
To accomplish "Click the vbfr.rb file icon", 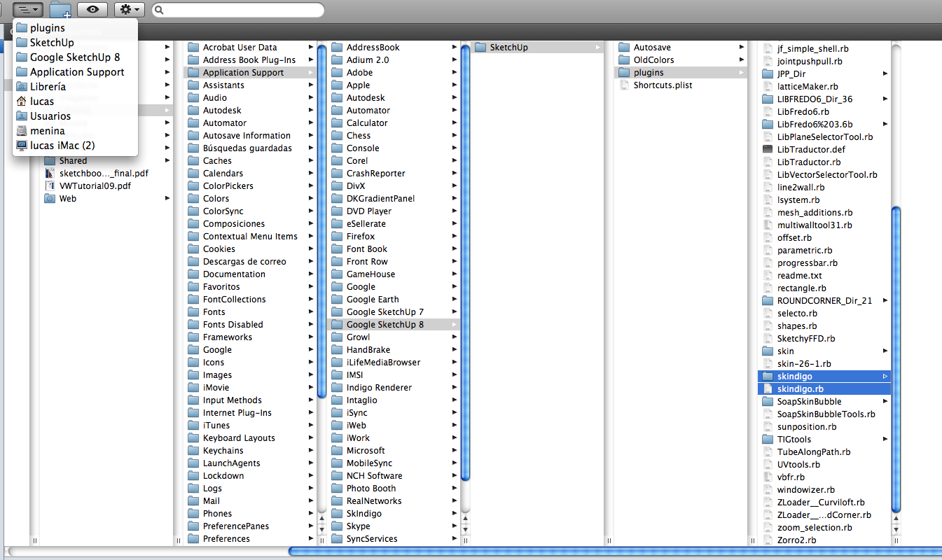I will (x=768, y=477).
